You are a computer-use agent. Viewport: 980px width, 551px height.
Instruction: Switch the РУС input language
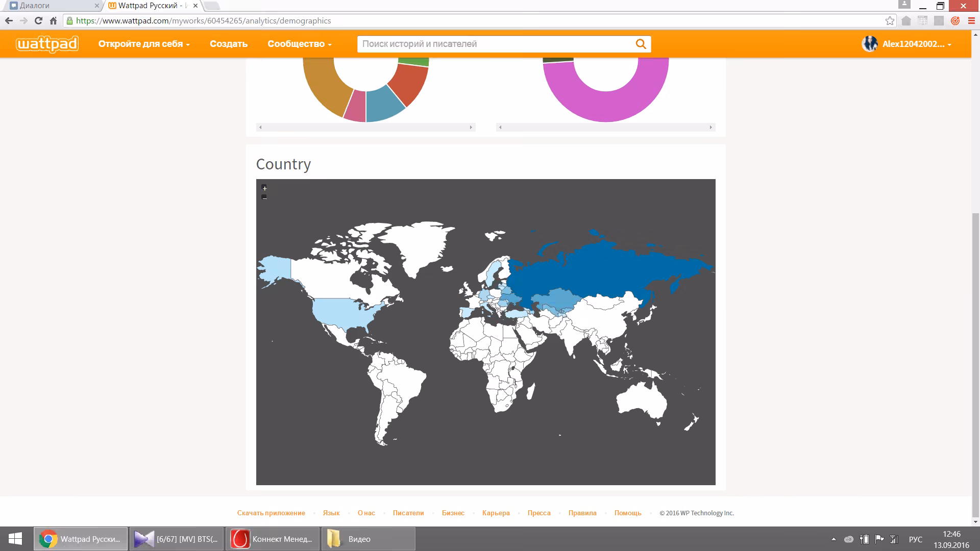pyautogui.click(x=916, y=539)
